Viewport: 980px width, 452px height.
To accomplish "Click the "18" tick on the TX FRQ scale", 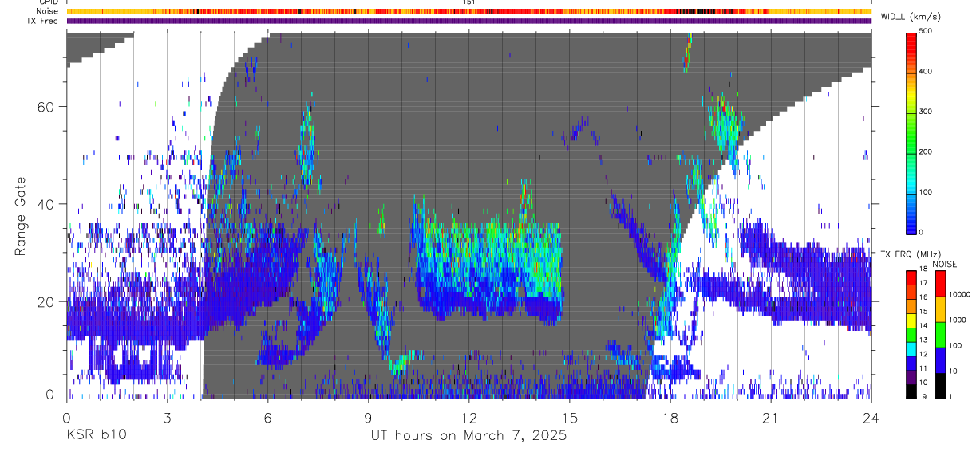I will 923,269.
